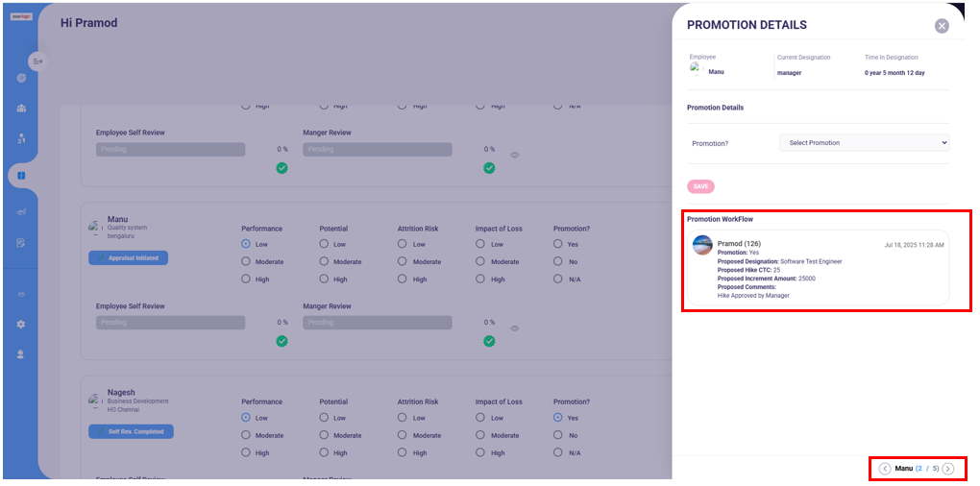The height and width of the screenshot is (486, 980).
Task: Open the Select Promotion dropdown
Action: click(x=865, y=143)
